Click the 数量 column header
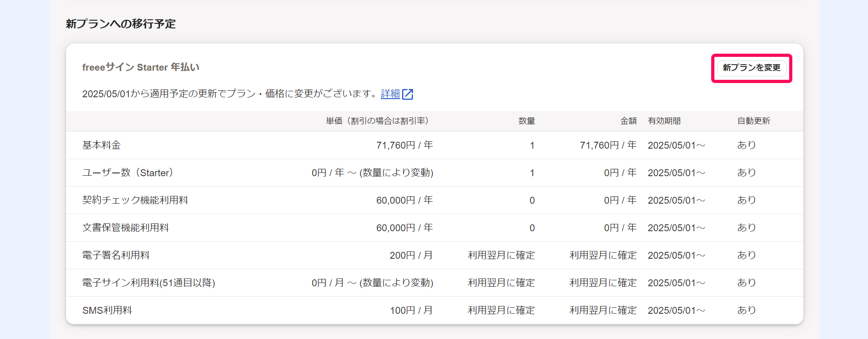868x339 pixels. tap(526, 121)
